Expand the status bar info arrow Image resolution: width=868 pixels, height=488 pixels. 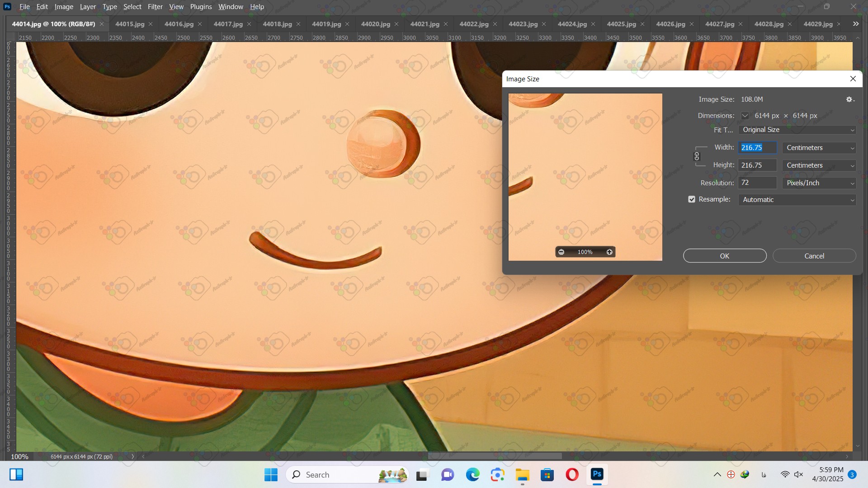(132, 457)
